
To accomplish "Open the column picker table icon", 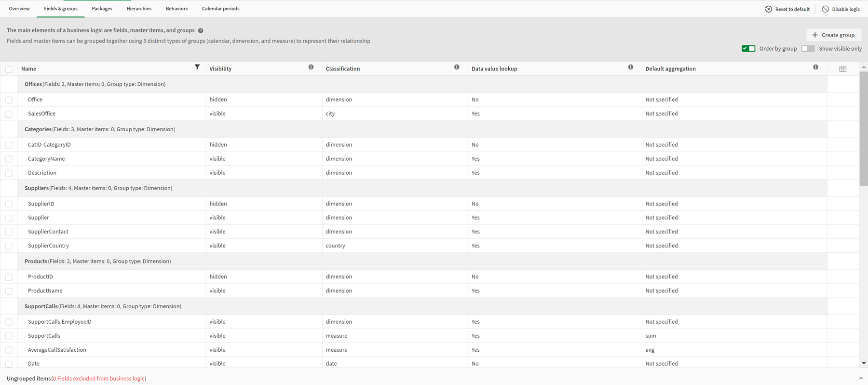I will click(843, 69).
